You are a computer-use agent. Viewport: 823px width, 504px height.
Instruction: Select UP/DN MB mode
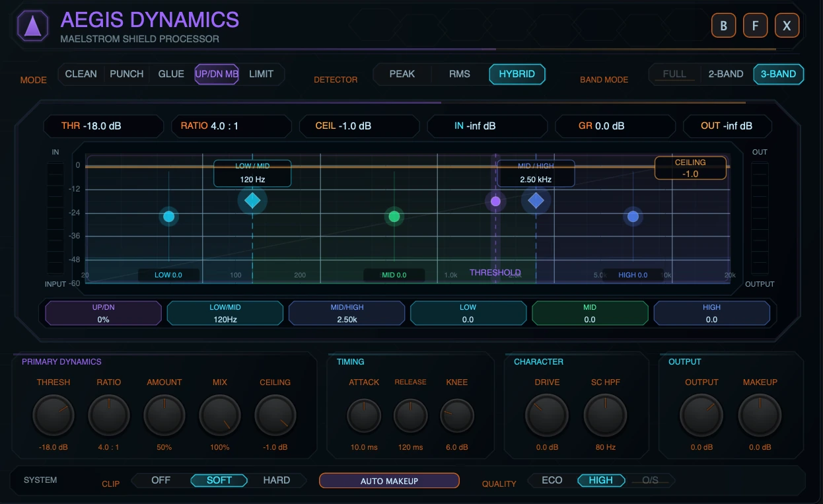click(x=217, y=74)
